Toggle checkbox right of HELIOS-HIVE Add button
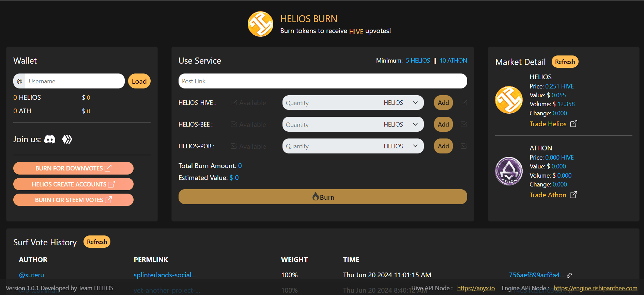Screen dimensions: 644x295 pos(464,102)
